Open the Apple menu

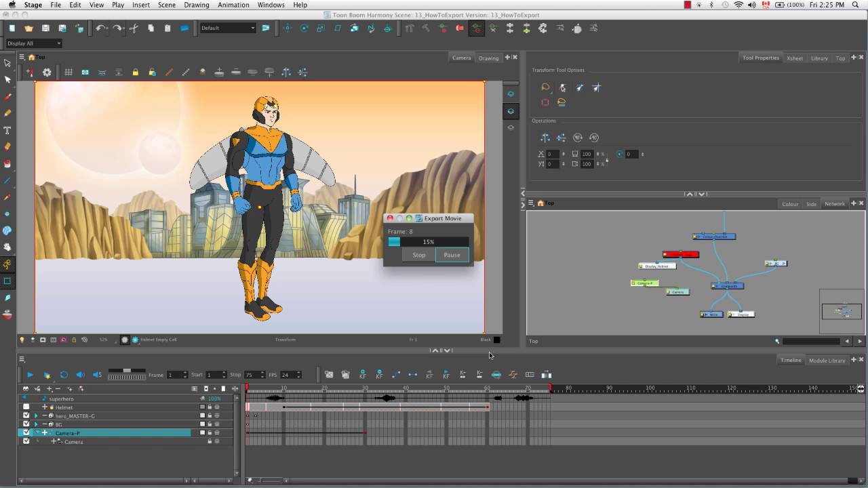pyautogui.click(x=12, y=5)
